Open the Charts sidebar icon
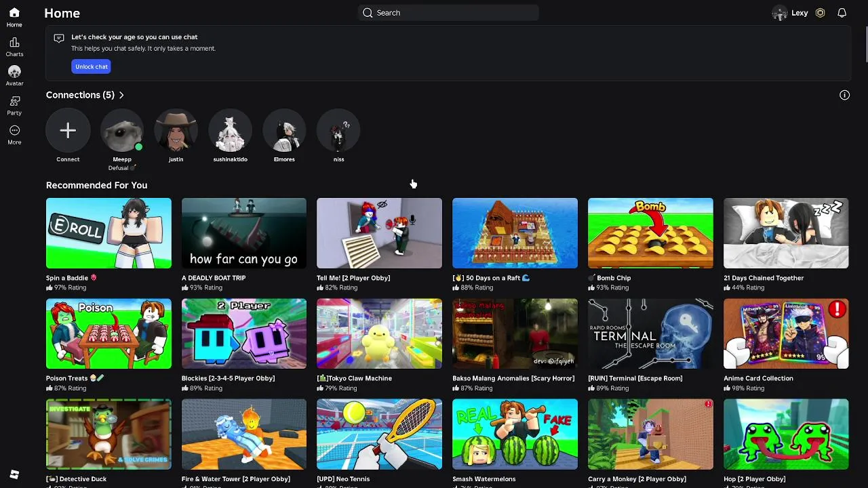 [x=14, y=43]
